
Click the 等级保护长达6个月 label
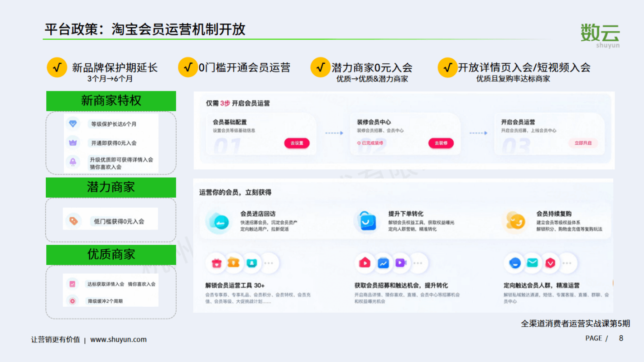[x=114, y=124]
